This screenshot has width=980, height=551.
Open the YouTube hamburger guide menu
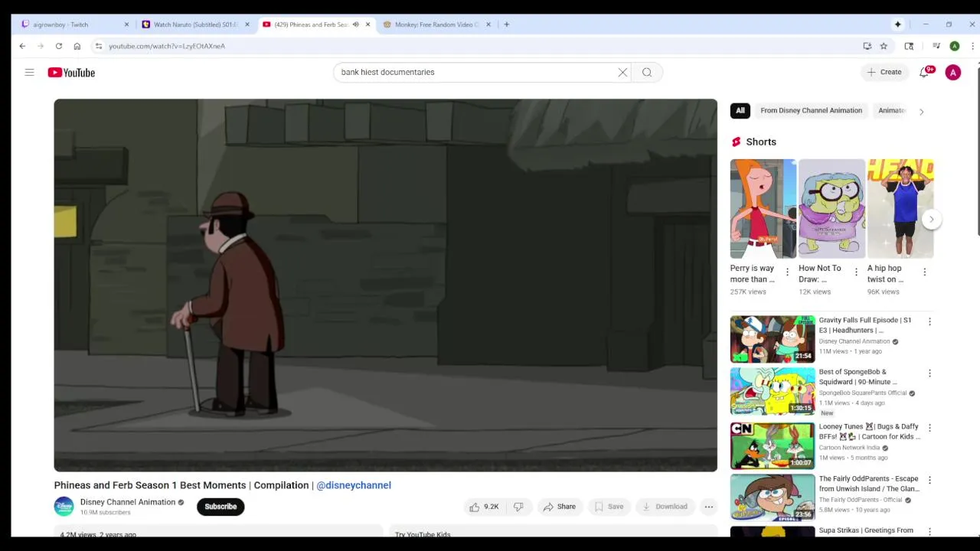29,72
